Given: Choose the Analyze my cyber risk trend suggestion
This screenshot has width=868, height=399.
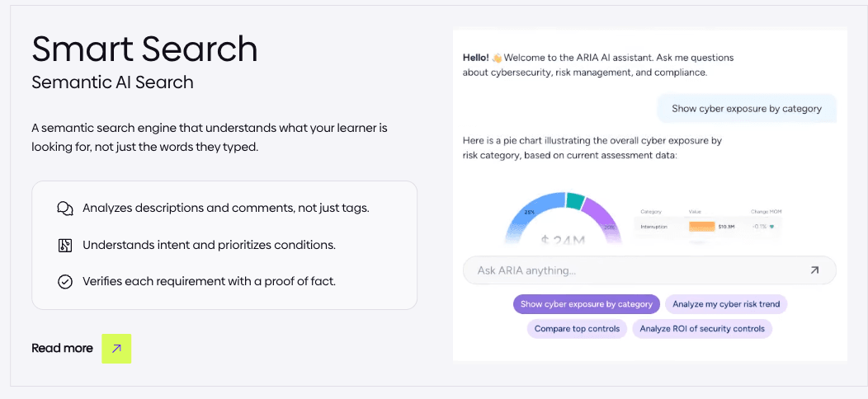Looking at the screenshot, I should click(726, 304).
